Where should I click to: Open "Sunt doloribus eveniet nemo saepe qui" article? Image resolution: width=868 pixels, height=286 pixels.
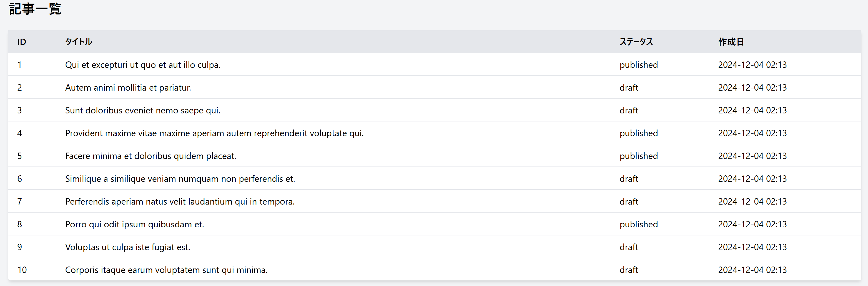[142, 110]
